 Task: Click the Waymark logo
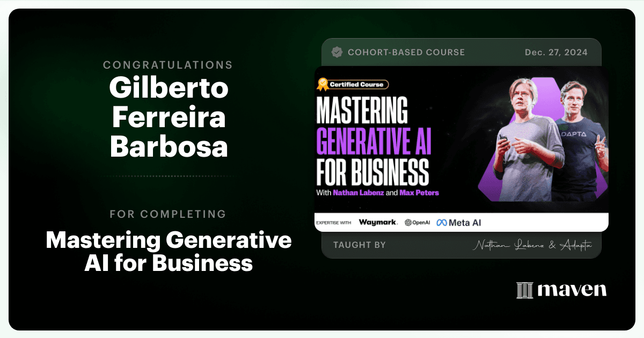(x=378, y=222)
